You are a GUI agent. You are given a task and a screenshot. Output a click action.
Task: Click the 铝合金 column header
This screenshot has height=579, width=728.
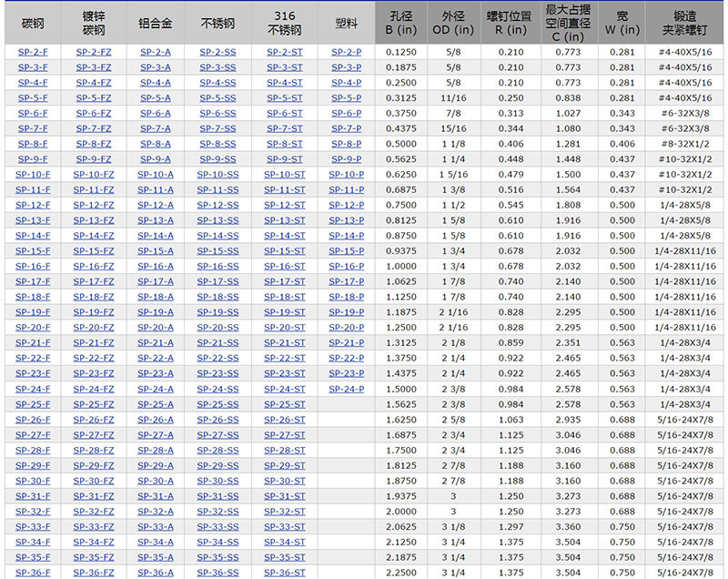[156, 23]
